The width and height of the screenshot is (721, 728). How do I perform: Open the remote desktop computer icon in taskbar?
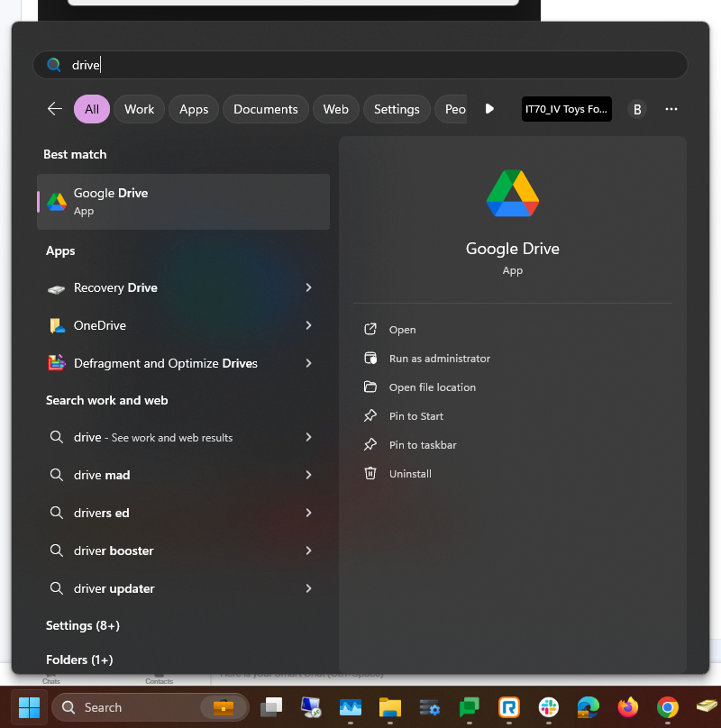click(311, 707)
